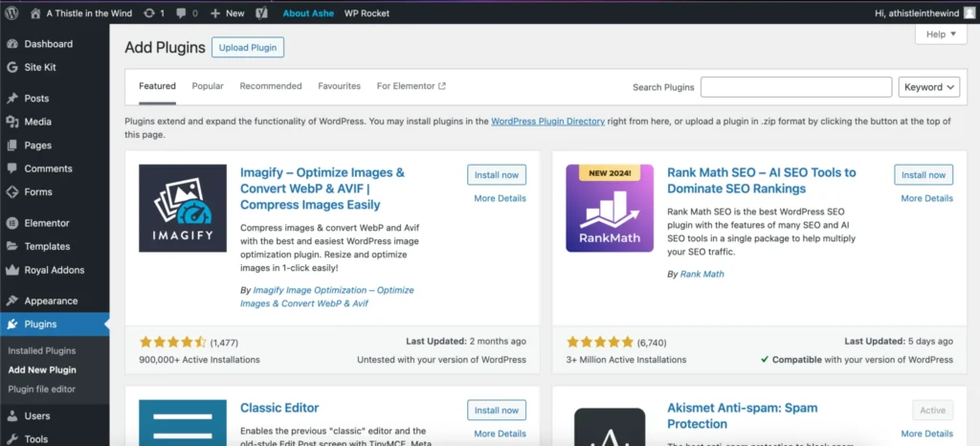Switch to the Popular tab
Viewport: 980px width, 446px height.
click(x=208, y=86)
